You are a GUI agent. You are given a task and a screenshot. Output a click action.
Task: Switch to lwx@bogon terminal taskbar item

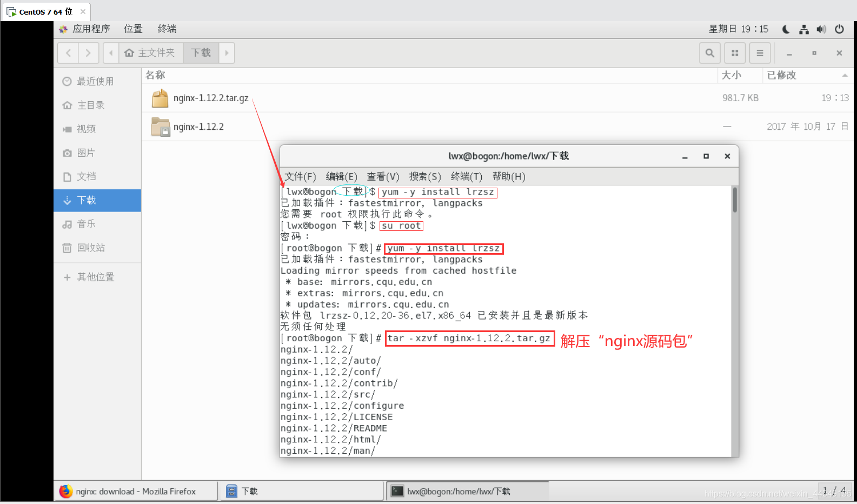pyautogui.click(x=468, y=491)
